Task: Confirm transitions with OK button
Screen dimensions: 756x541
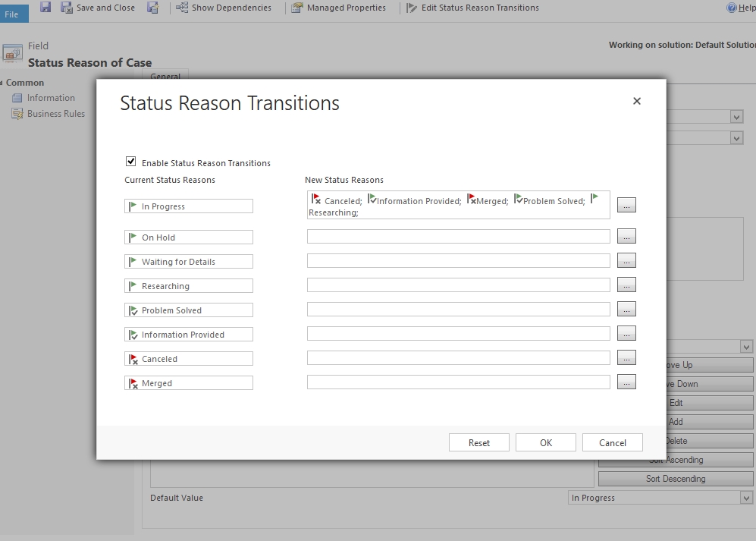Action: coord(546,442)
